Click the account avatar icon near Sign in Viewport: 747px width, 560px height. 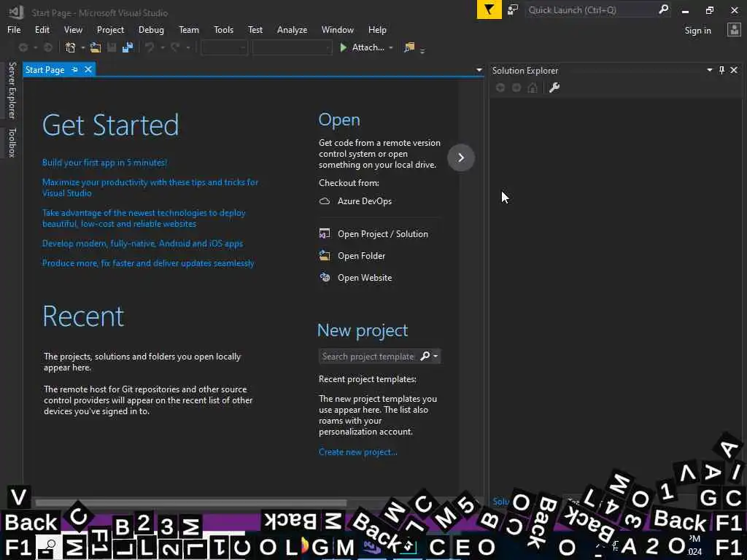(x=734, y=30)
